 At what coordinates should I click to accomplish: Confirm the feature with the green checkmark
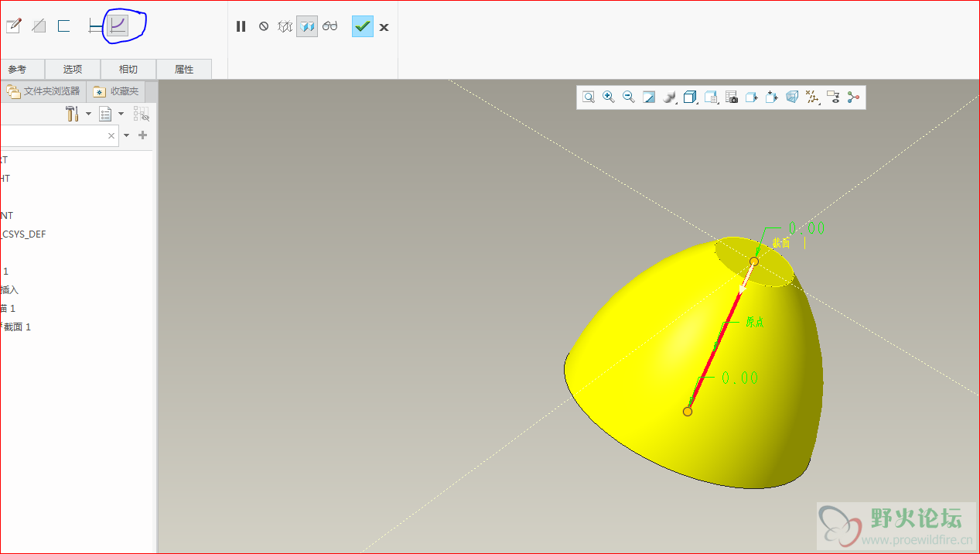(362, 26)
